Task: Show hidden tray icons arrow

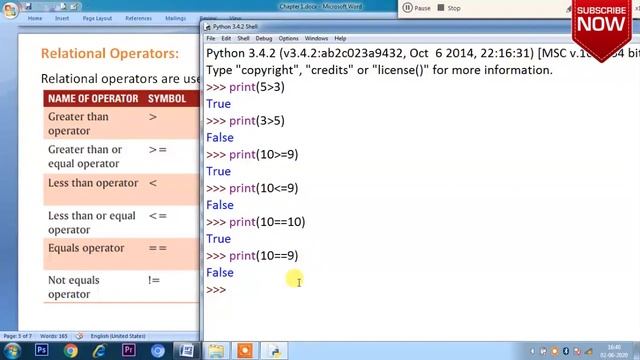Action: [x=532, y=351]
